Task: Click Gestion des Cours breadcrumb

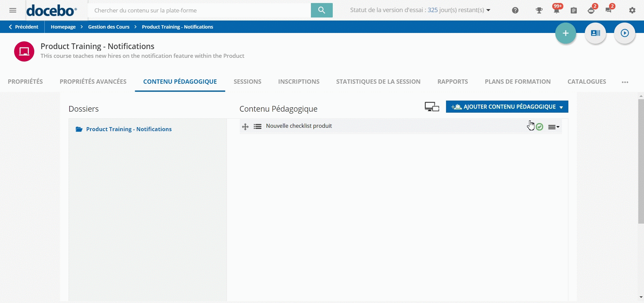Action: [109, 27]
